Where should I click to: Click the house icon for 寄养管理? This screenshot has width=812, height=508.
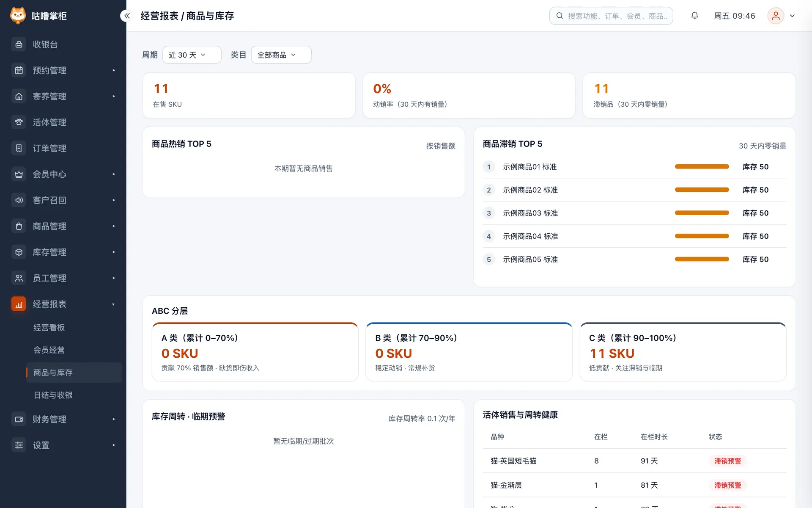pos(19,97)
